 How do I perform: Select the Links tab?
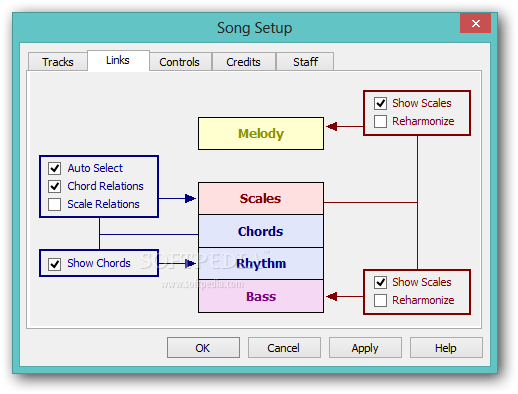(118, 60)
